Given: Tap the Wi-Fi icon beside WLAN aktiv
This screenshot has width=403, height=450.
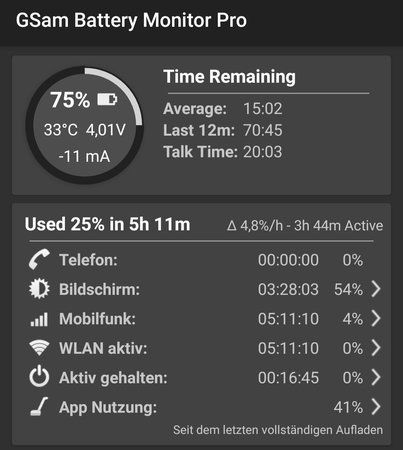Looking at the screenshot, I should [x=39, y=347].
